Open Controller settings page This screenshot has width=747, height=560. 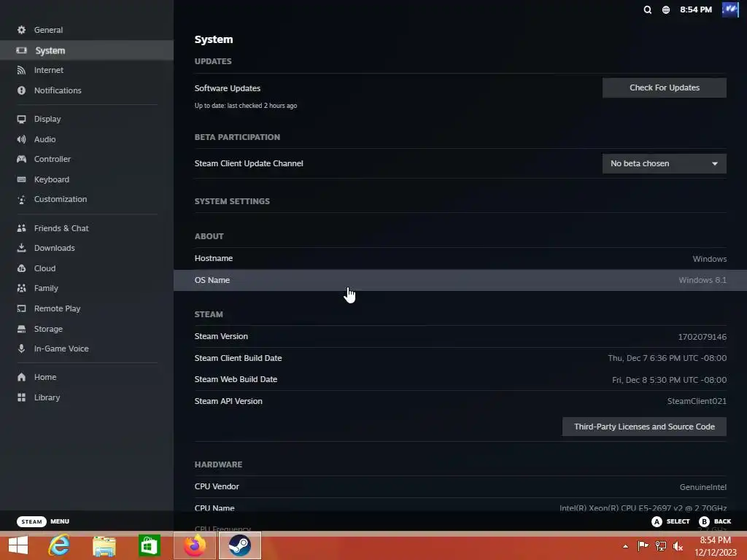click(x=87, y=159)
